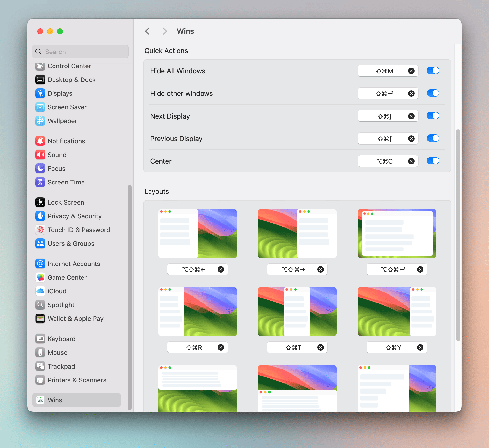Open Wallpaper settings
489x448 pixels.
(x=62, y=121)
